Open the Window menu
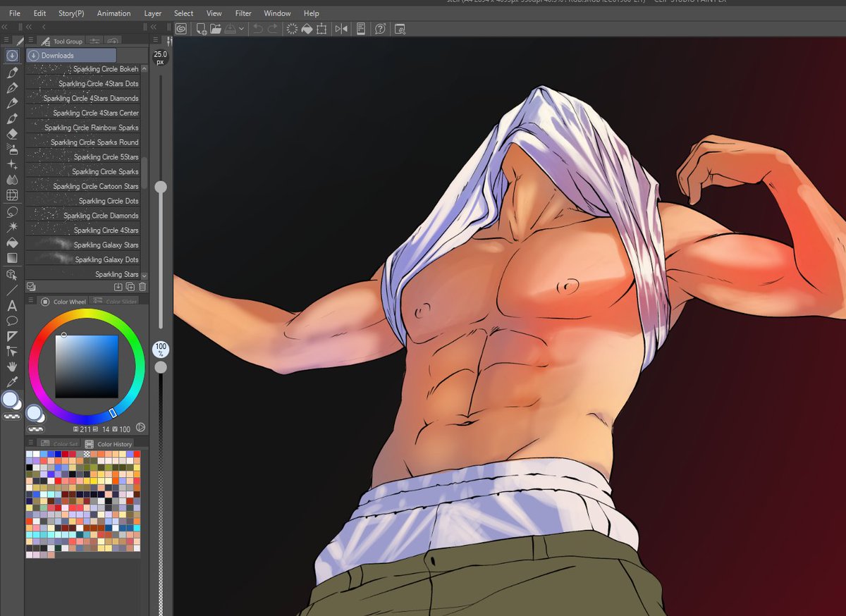846x616 pixels. click(x=277, y=13)
